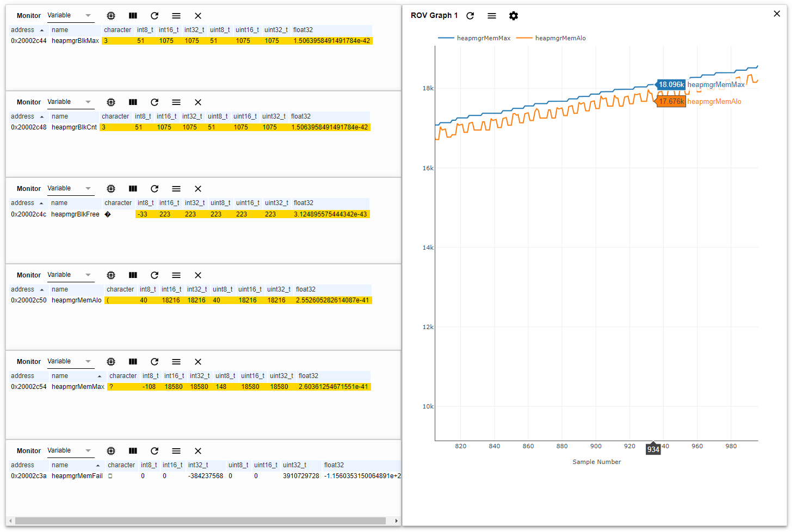This screenshot has width=796, height=532.
Task: Refresh the heapmgrBlkFree monitor values
Action: [155, 188]
